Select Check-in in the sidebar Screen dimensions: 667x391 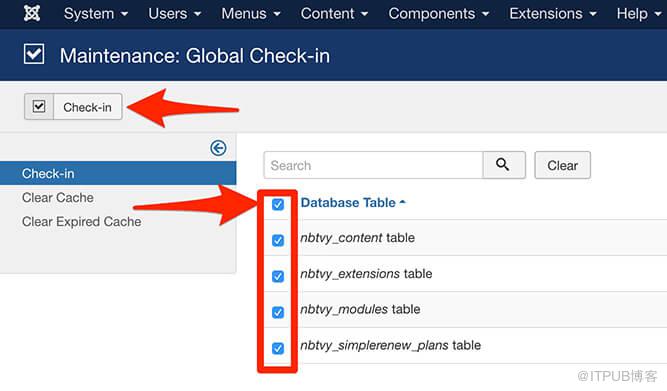point(118,173)
